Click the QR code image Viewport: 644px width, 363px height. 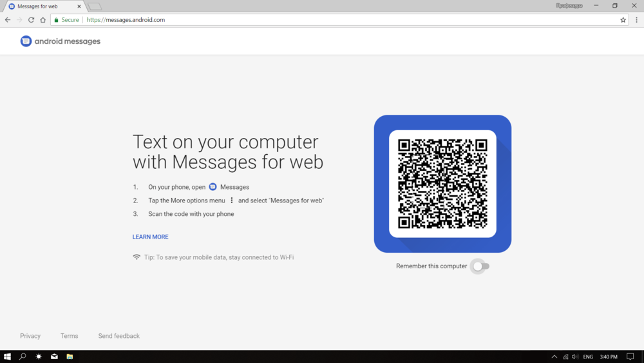442,184
